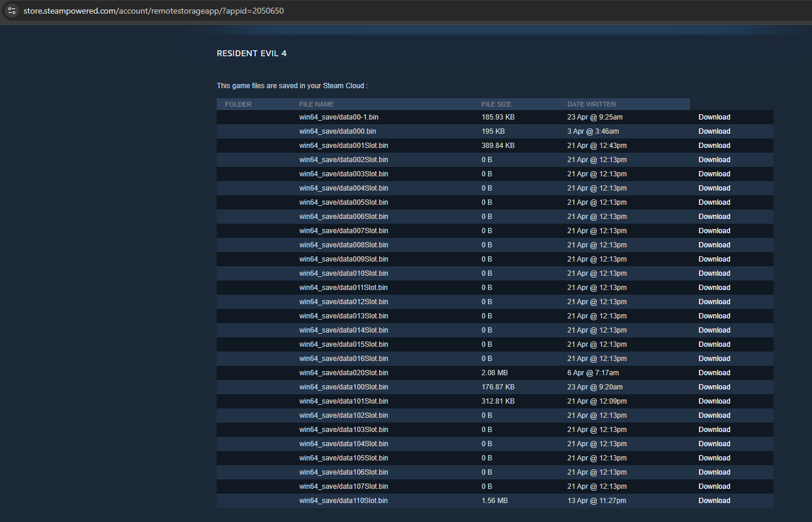Click the 195 KB file size
Screen dimensions: 812x522
(493, 131)
